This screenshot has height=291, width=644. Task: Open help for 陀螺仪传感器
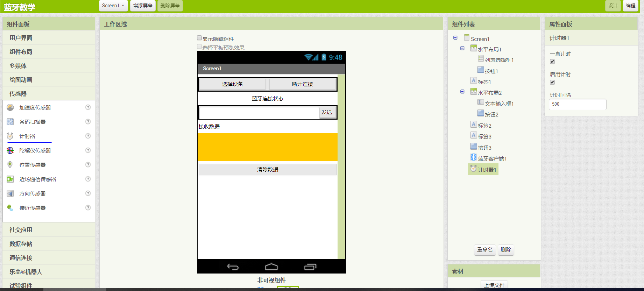(88, 150)
